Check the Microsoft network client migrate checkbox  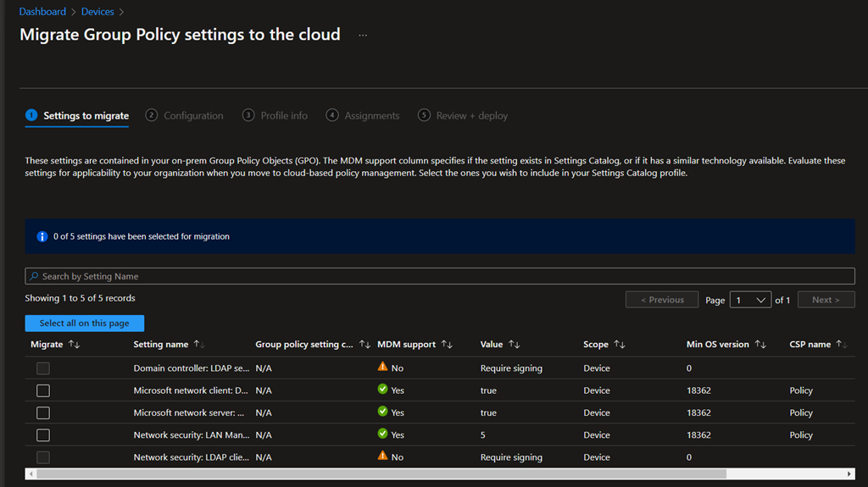click(43, 390)
